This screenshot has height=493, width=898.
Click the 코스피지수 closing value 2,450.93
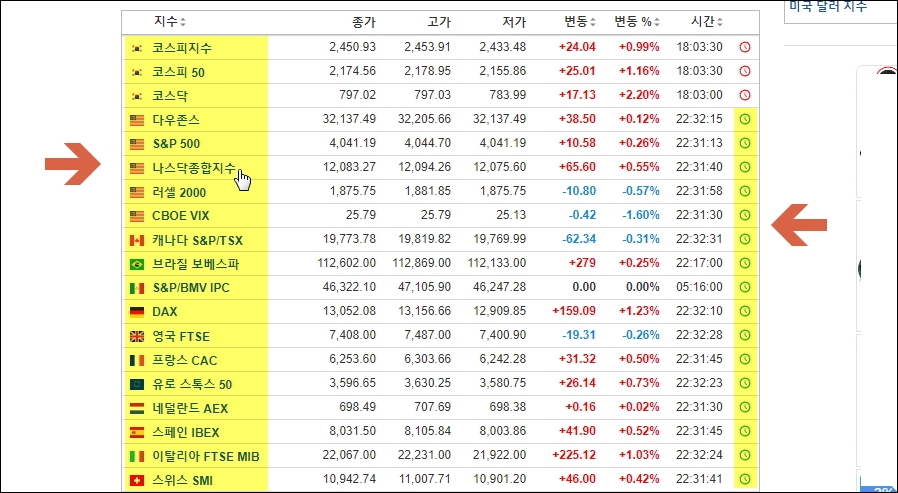point(353,47)
